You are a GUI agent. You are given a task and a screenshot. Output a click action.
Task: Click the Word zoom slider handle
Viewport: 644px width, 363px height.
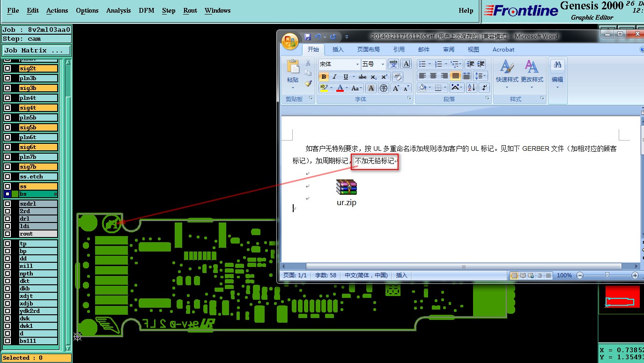tap(607, 275)
